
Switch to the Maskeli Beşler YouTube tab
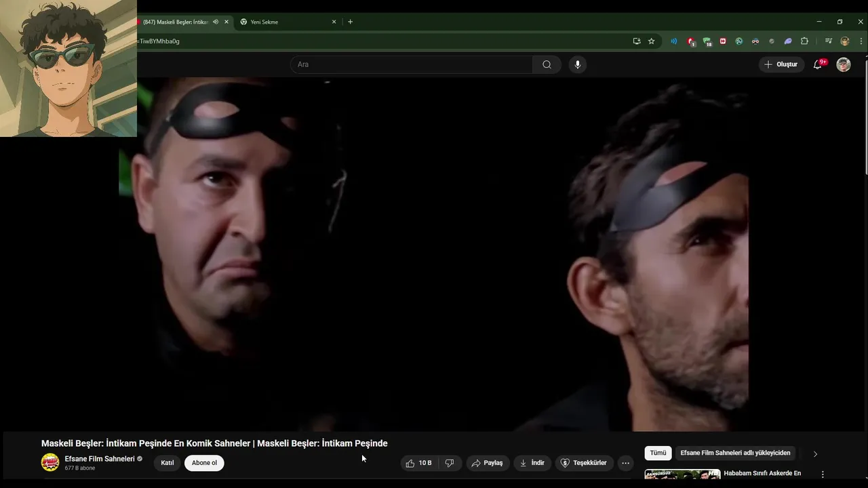(174, 22)
